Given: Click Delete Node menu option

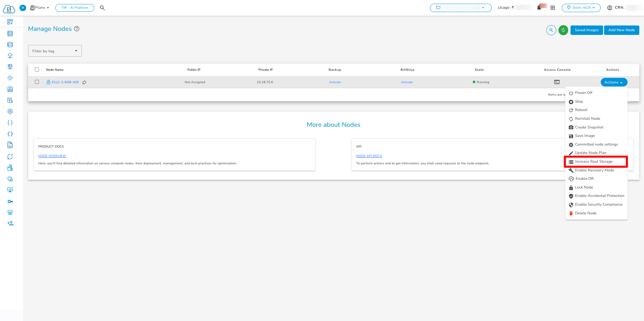Looking at the screenshot, I should 586,213.
